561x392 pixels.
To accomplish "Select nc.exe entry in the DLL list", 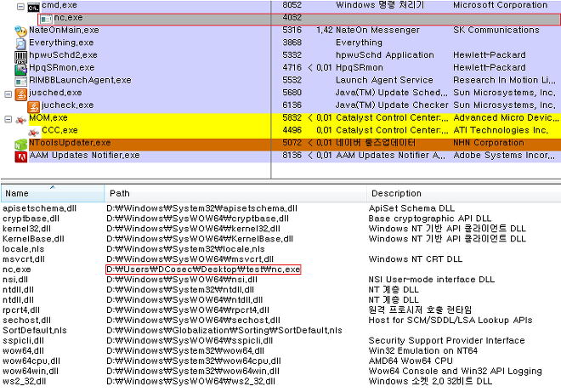I will (17, 270).
